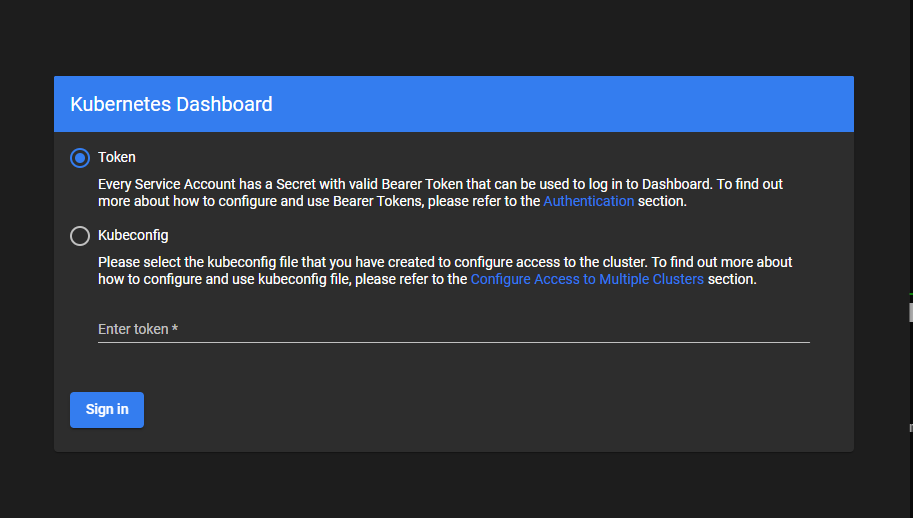Click the Sign in button
This screenshot has height=518, width=913.
(107, 410)
